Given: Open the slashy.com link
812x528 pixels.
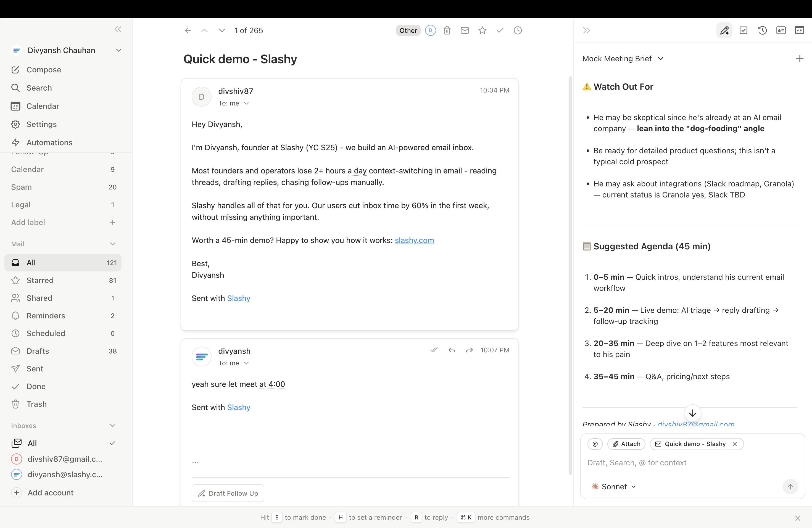Looking at the screenshot, I should (414, 241).
